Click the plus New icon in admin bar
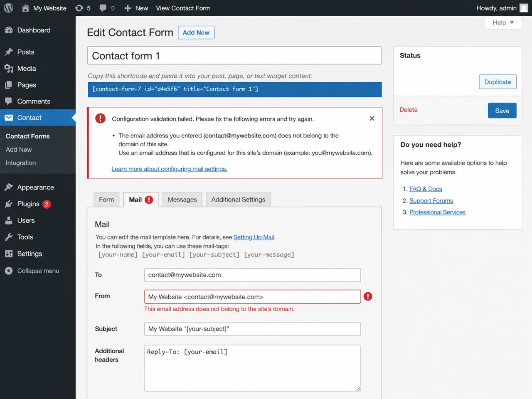The image size is (532, 399). pyautogui.click(x=128, y=8)
